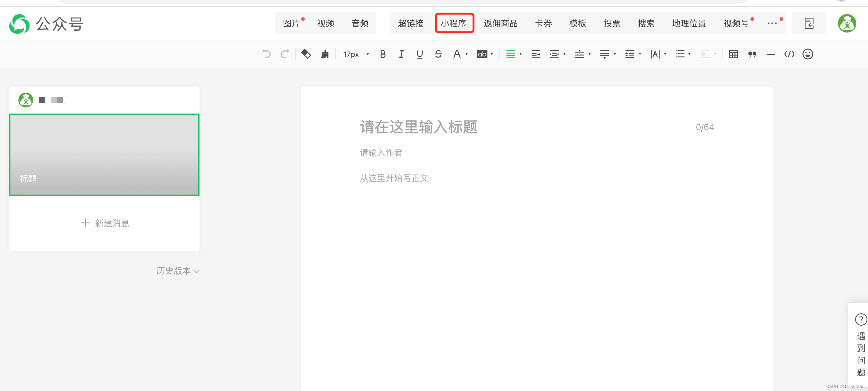The image size is (868, 391).
Task: Redo the last edit
Action: [x=285, y=54]
